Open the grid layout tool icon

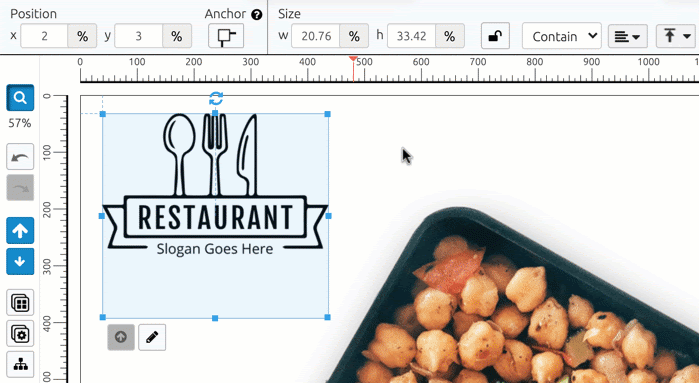(x=20, y=303)
